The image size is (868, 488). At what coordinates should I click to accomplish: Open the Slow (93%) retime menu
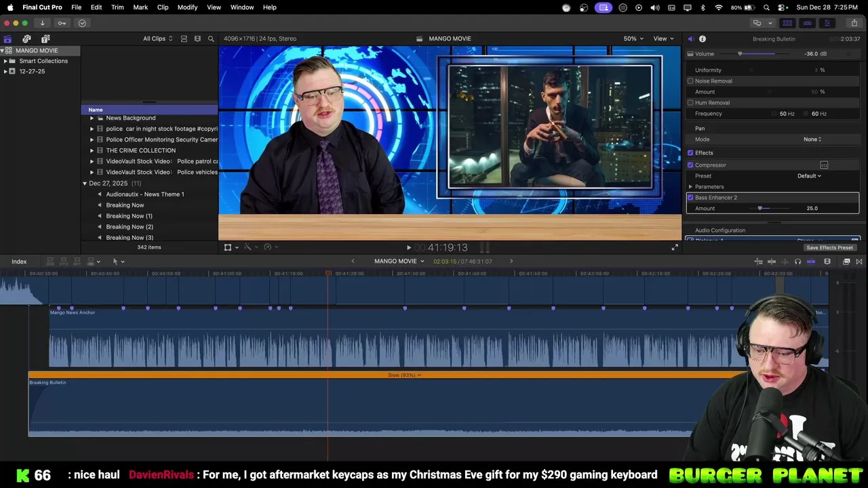[x=404, y=375]
